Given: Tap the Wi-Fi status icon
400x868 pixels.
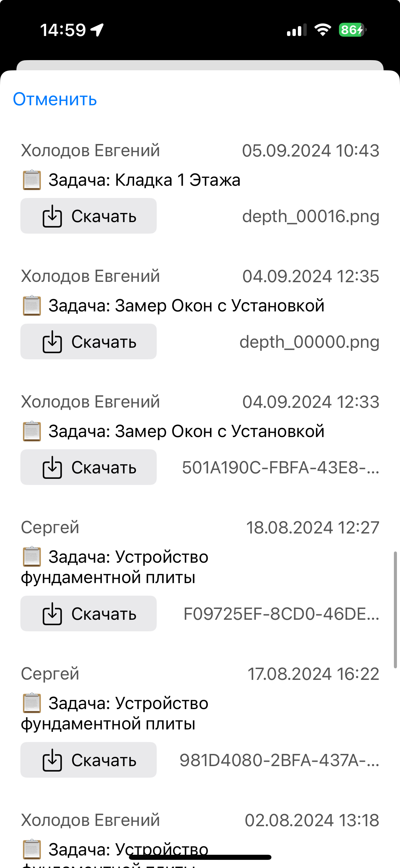Looking at the screenshot, I should pos(323,30).
